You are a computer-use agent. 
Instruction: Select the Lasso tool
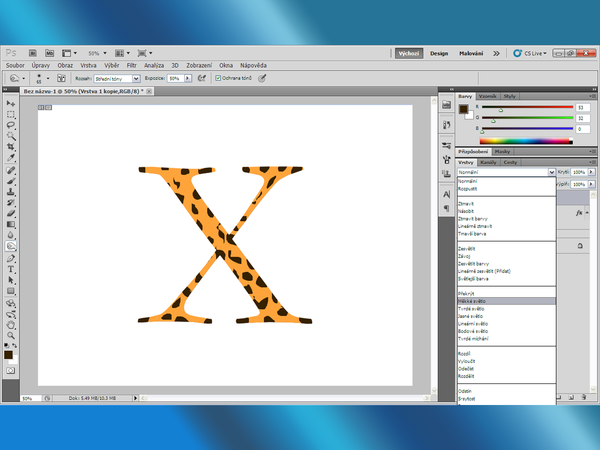(11, 125)
